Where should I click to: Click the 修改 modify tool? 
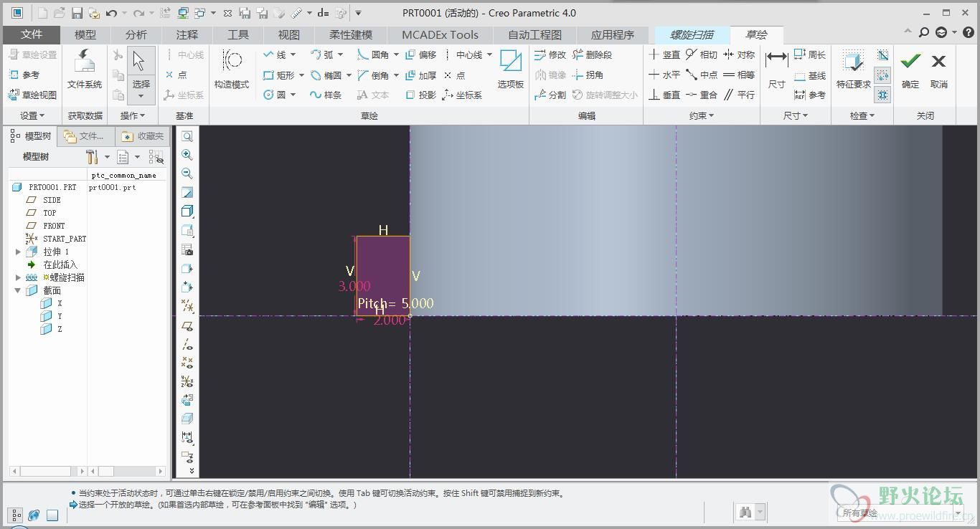point(550,54)
